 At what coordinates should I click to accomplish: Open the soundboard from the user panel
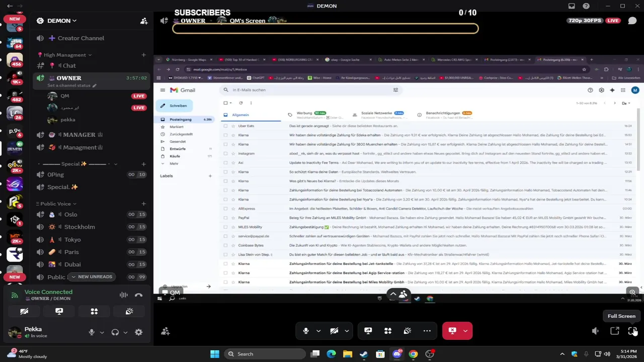pos(129,312)
